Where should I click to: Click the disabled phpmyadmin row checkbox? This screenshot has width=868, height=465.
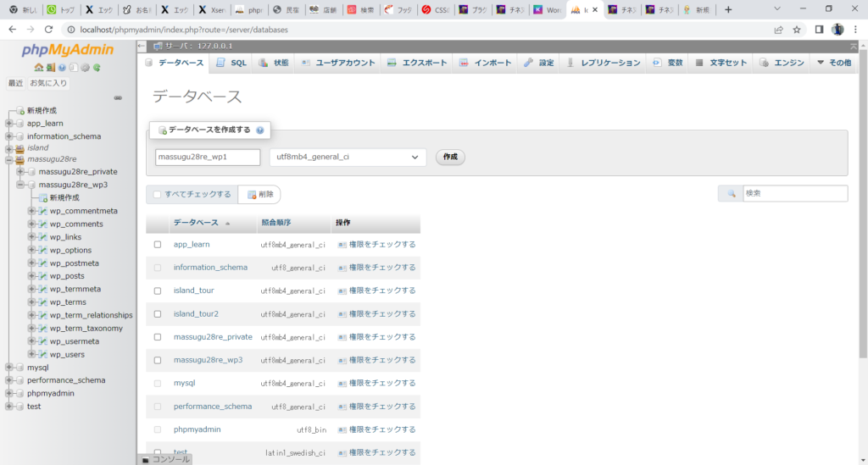158,429
